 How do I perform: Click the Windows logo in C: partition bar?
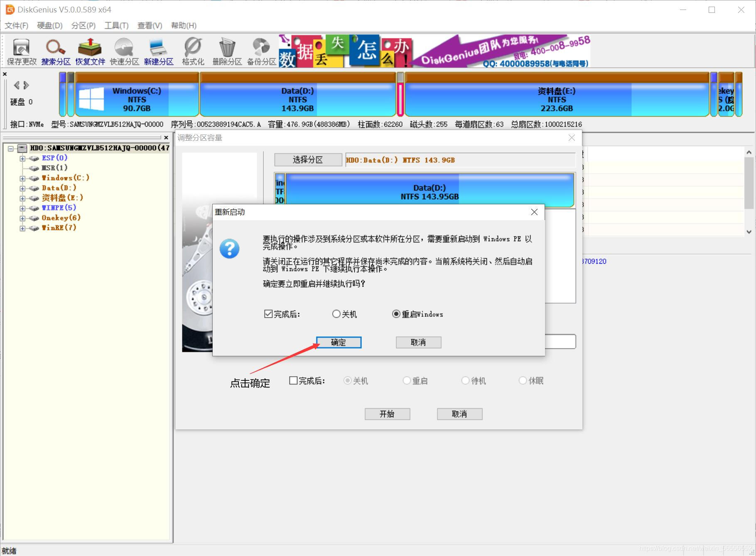pyautogui.click(x=91, y=99)
